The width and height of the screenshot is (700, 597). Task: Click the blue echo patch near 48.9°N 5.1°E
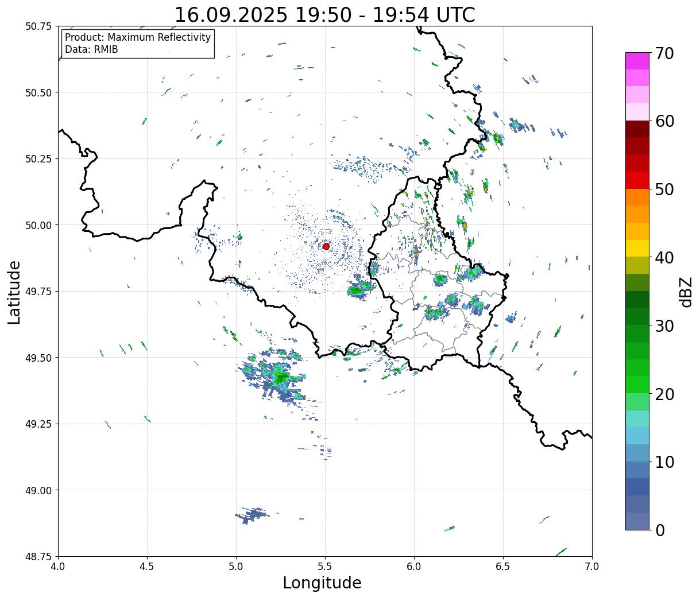tap(252, 515)
